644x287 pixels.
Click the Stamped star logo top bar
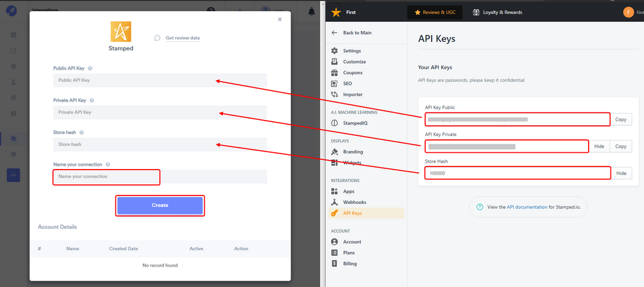336,12
